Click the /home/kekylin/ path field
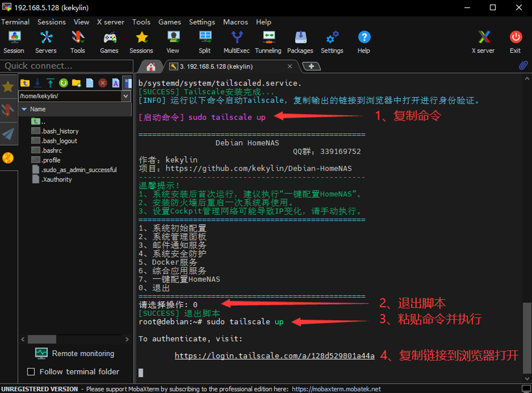The height and width of the screenshot is (393, 532). tap(69, 96)
